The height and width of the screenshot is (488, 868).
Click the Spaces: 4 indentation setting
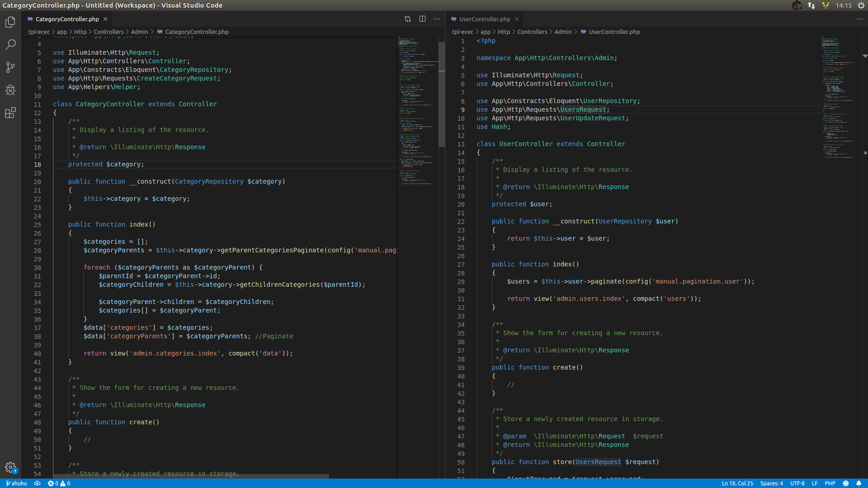(771, 483)
